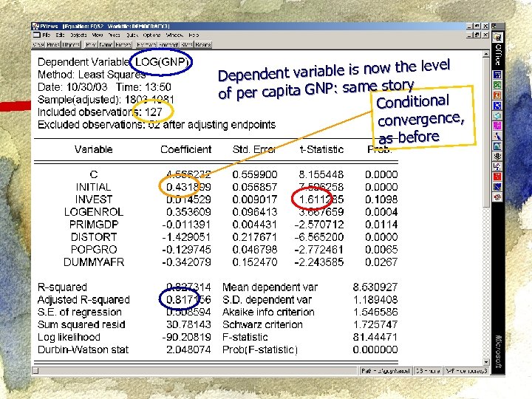
Task: Click Mean dependent var value 8.530927
Action: [375, 287]
